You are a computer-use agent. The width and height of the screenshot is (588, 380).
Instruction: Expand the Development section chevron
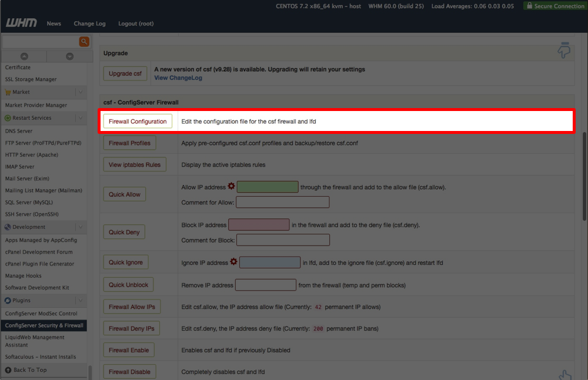coord(81,227)
